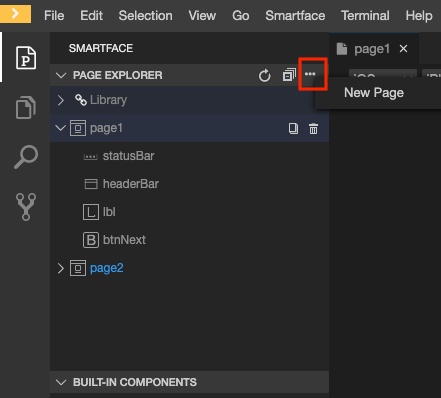This screenshot has height=398, width=441.
Task: Open the Smartface panel icon in activity bar
Action: pos(26,58)
